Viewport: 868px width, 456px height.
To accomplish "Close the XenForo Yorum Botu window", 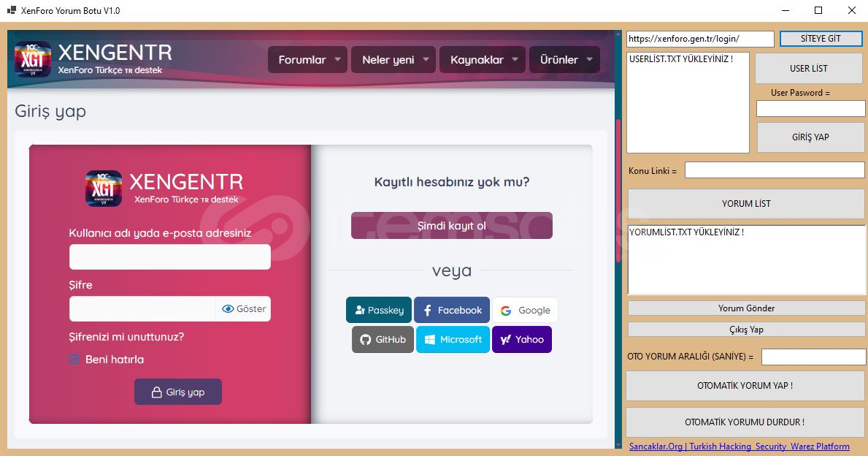I will pyautogui.click(x=852, y=10).
